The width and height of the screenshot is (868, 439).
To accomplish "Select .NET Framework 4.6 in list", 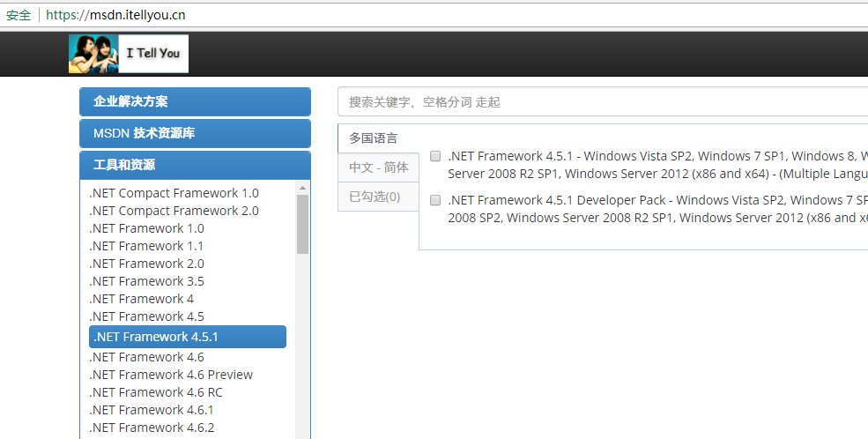I will coord(146,358).
